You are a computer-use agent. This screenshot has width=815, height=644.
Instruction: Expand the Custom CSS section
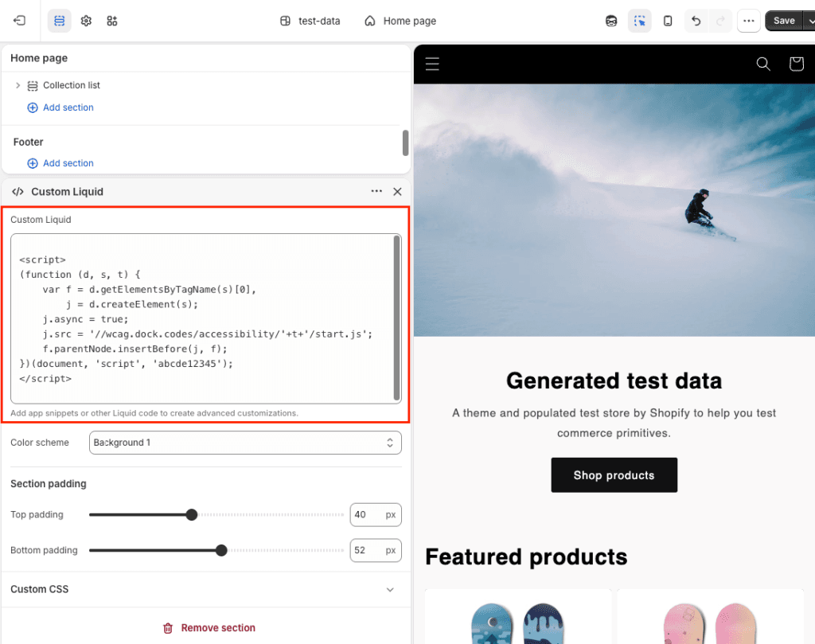(206, 589)
